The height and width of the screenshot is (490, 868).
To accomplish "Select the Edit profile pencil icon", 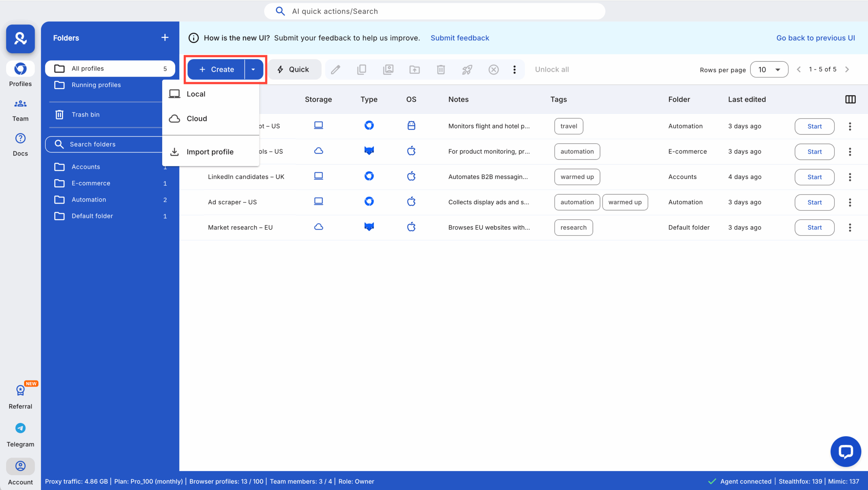I will tap(335, 69).
